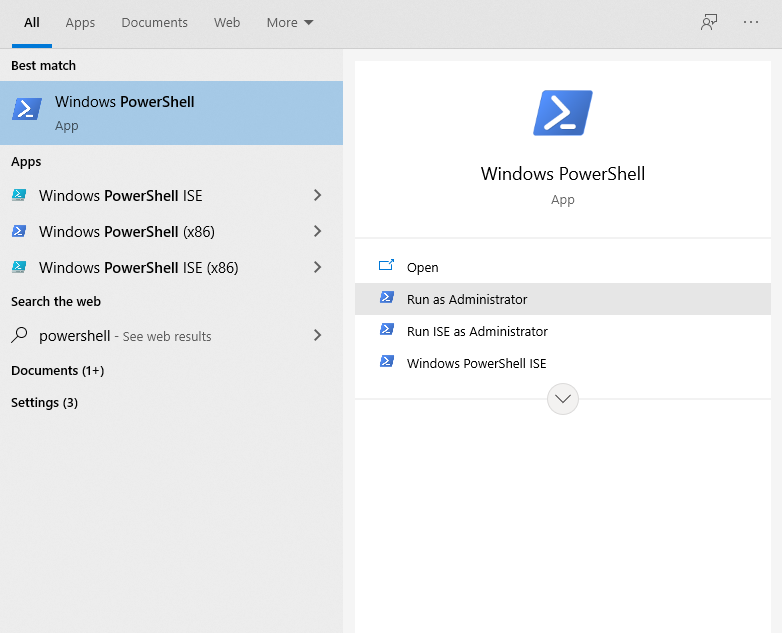Expand more actions with down chevron
This screenshot has height=633, width=782.
coord(563,399)
